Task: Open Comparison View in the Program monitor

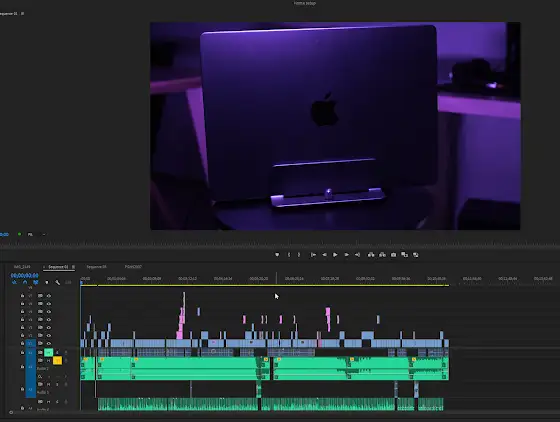Action: (x=404, y=255)
